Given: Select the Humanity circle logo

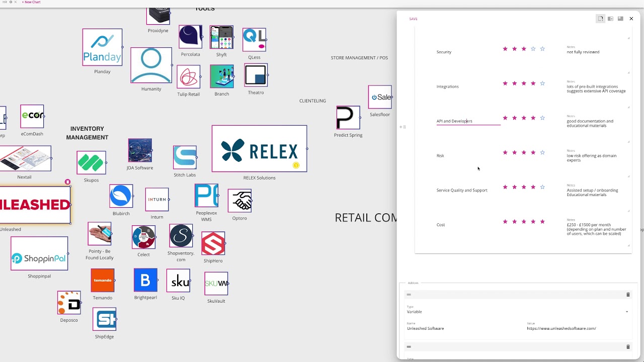Looking at the screenshot, I should point(151,65).
